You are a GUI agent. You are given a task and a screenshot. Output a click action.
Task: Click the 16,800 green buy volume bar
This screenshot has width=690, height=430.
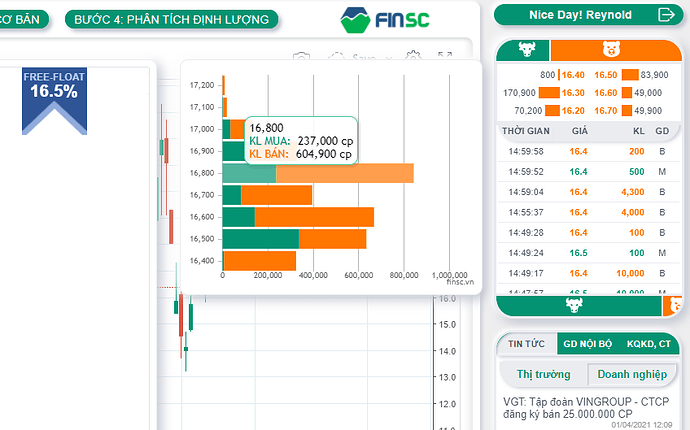pos(249,173)
